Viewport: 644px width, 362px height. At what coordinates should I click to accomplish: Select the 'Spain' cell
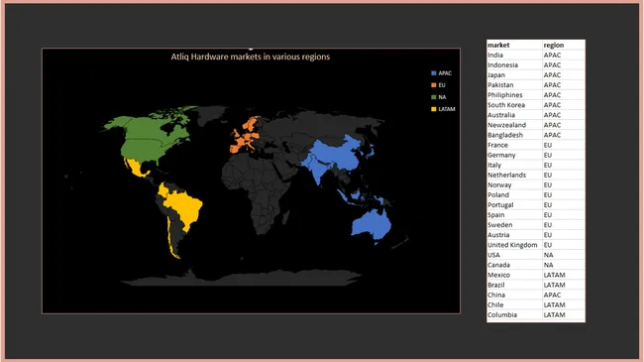pos(514,215)
